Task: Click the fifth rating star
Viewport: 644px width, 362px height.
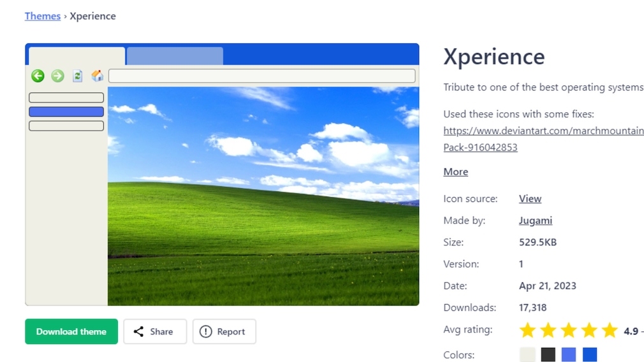Action: (610, 330)
